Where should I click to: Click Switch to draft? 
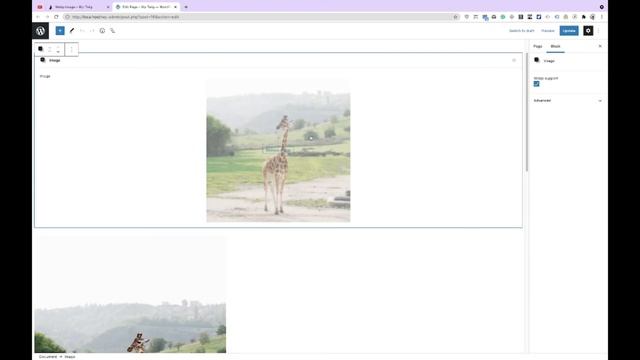point(521,31)
